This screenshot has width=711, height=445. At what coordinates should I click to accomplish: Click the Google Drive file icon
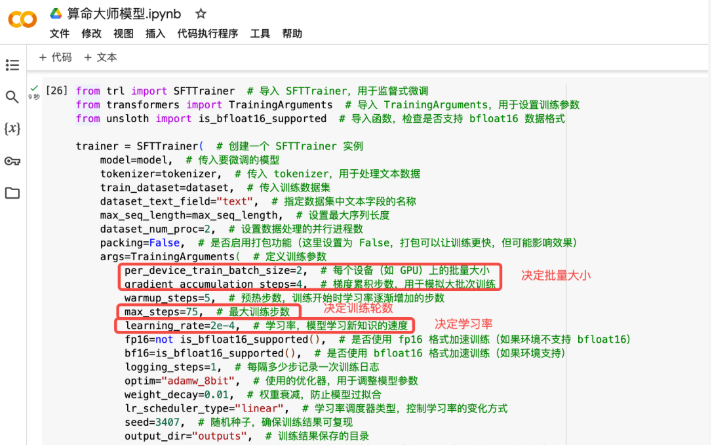tap(56, 14)
